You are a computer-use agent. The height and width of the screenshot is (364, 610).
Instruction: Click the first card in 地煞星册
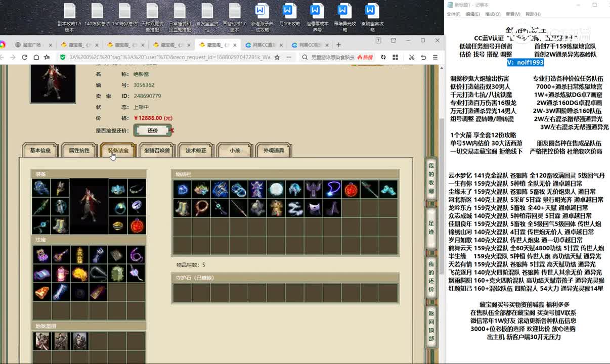pos(42,341)
